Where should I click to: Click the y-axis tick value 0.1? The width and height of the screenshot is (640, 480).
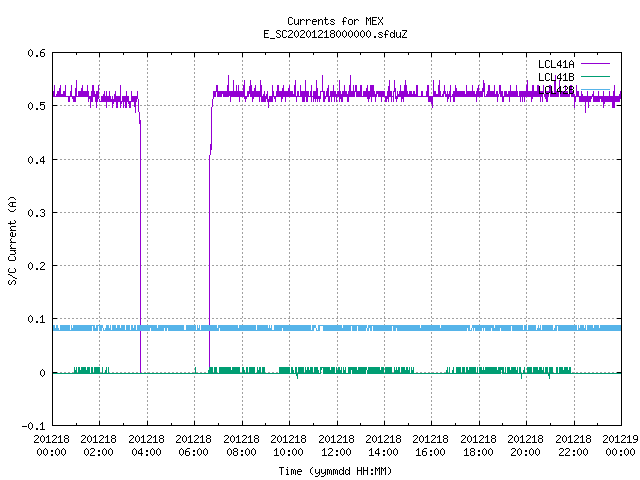click(x=36, y=319)
